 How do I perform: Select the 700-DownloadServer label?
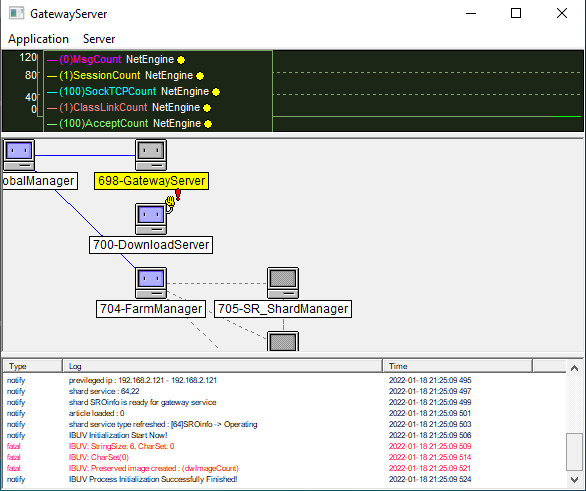point(151,245)
